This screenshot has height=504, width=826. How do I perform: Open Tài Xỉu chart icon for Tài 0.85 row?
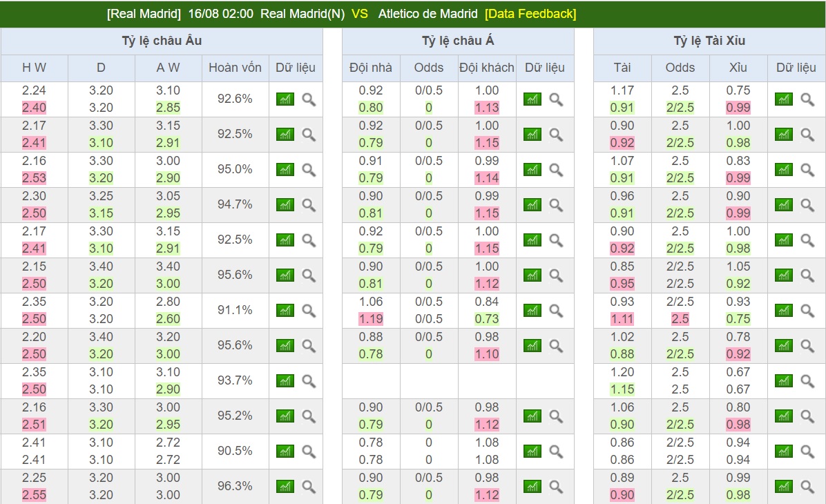click(x=784, y=275)
